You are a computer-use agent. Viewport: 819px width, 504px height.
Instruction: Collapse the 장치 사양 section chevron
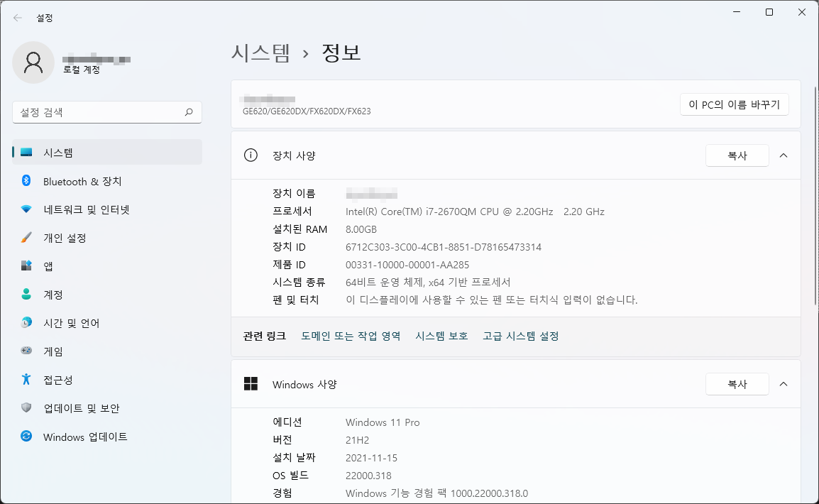pos(784,155)
